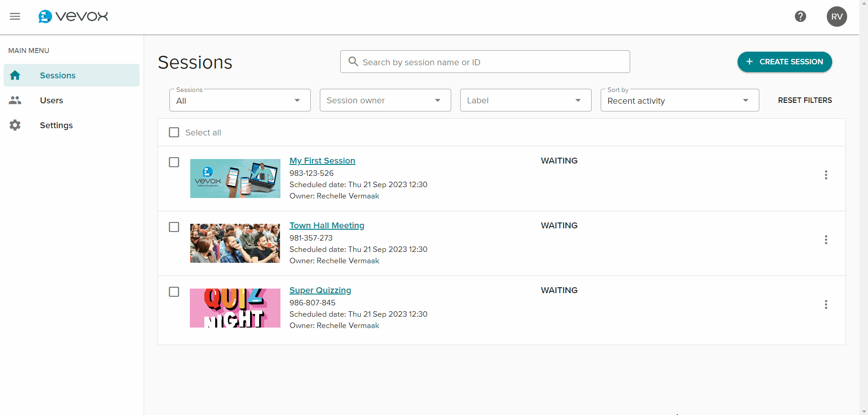Click the Users people icon
The width and height of the screenshot is (868, 415).
(x=15, y=100)
